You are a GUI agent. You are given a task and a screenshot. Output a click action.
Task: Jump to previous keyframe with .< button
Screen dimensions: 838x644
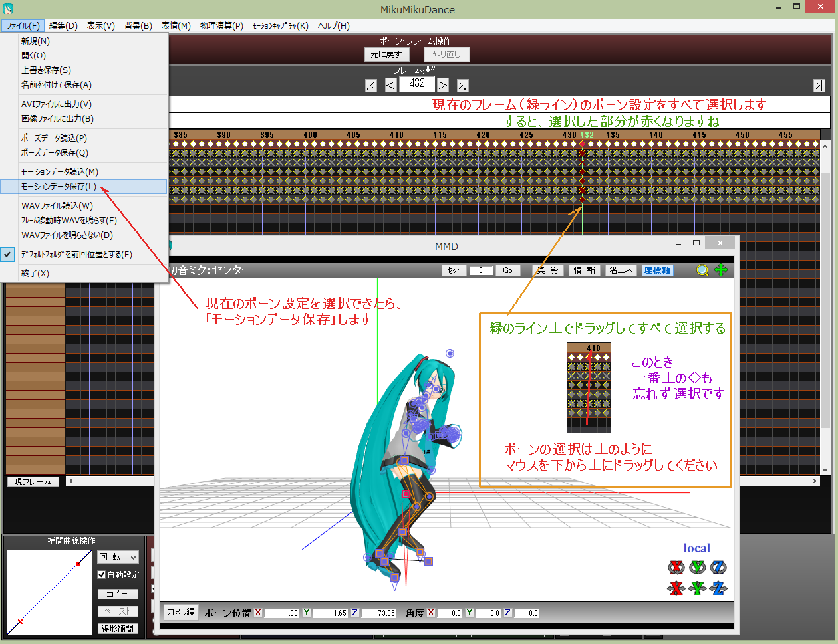click(x=371, y=85)
